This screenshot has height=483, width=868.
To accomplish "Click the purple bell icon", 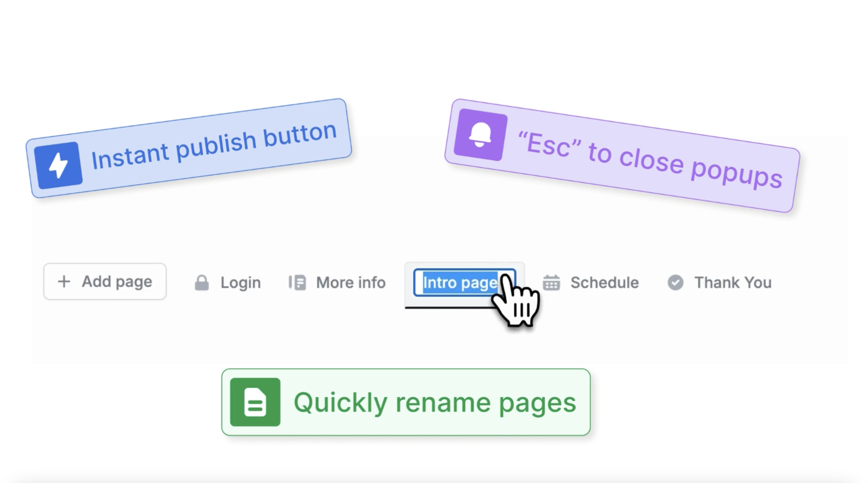I will click(480, 135).
